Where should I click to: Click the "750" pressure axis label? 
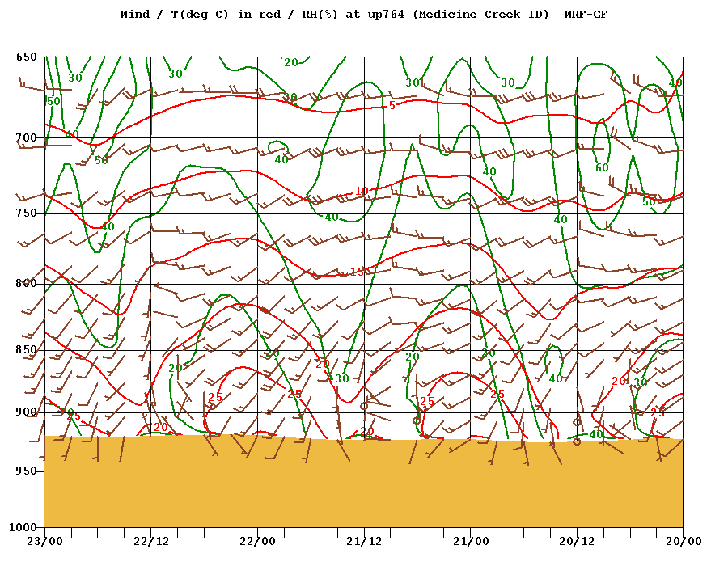click(x=27, y=213)
